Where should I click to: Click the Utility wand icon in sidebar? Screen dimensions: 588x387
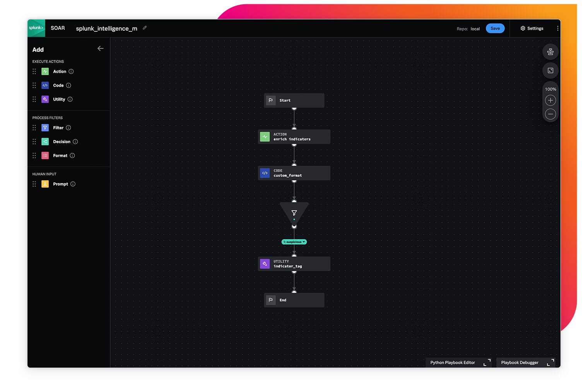(x=45, y=99)
